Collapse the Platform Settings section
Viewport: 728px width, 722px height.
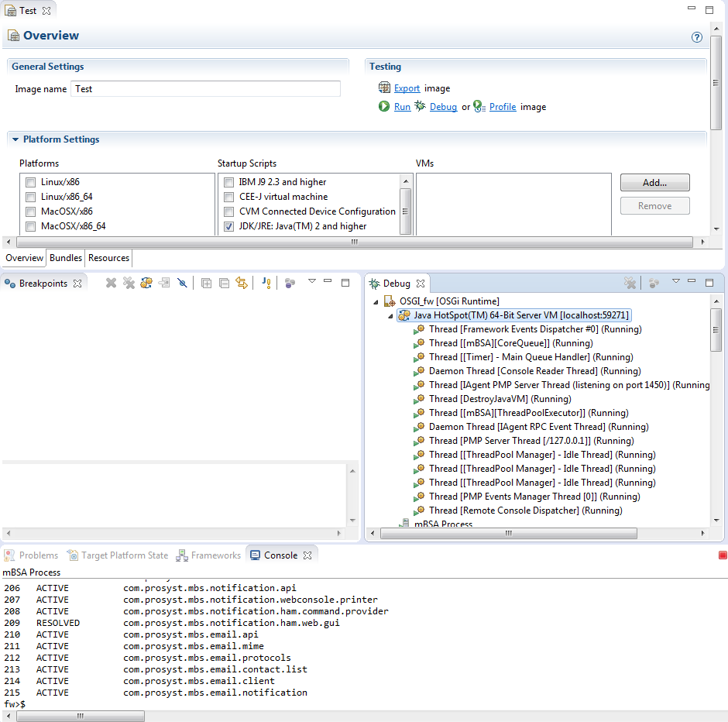click(15, 140)
